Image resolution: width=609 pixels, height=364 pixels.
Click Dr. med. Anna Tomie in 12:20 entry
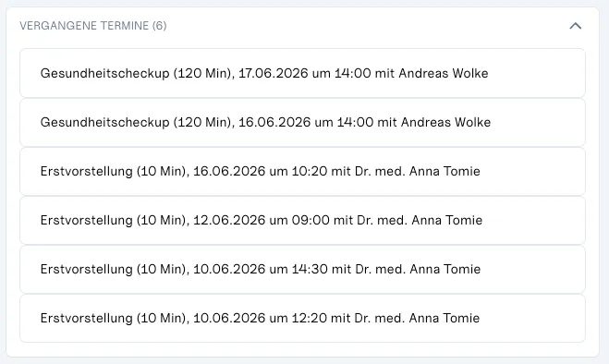pyautogui.click(x=417, y=318)
